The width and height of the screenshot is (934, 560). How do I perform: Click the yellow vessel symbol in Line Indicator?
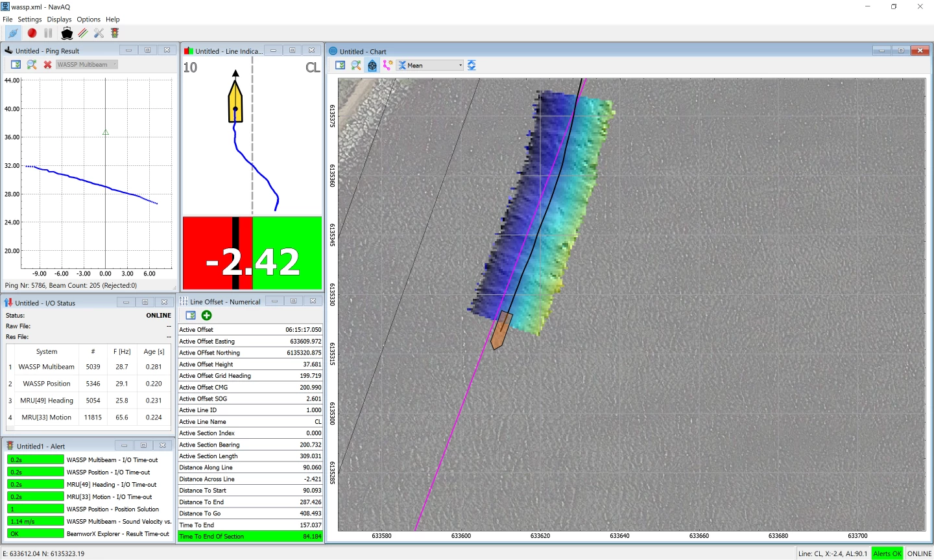(x=235, y=100)
